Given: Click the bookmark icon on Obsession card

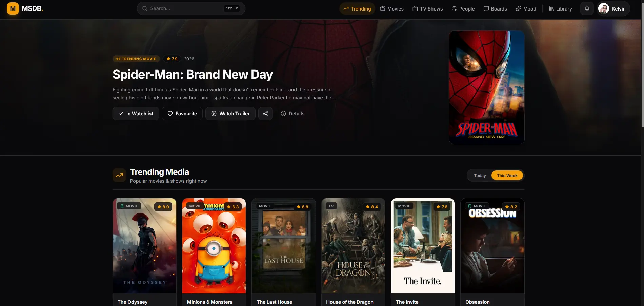Looking at the screenshot, I should point(470,206).
